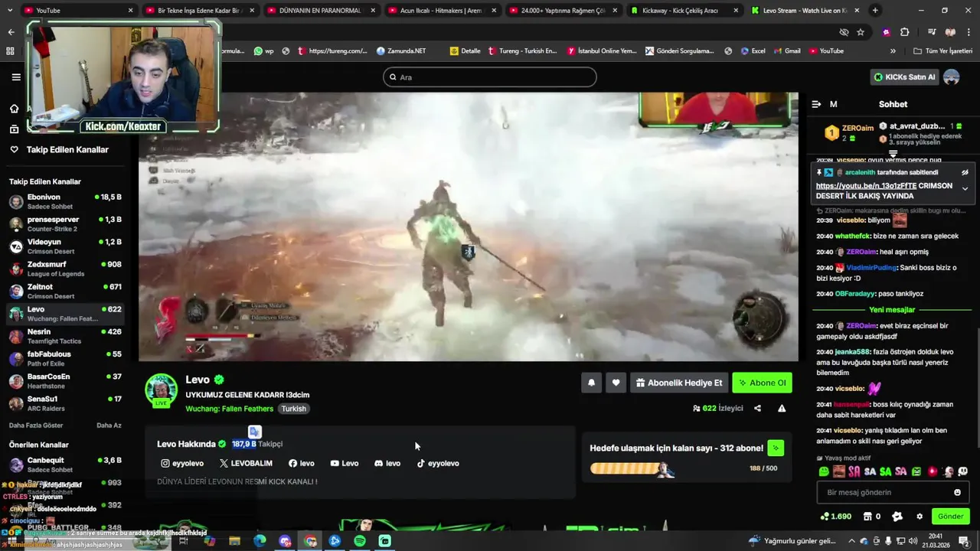
Task: Open the Kick user avatar menu
Action: (952, 77)
